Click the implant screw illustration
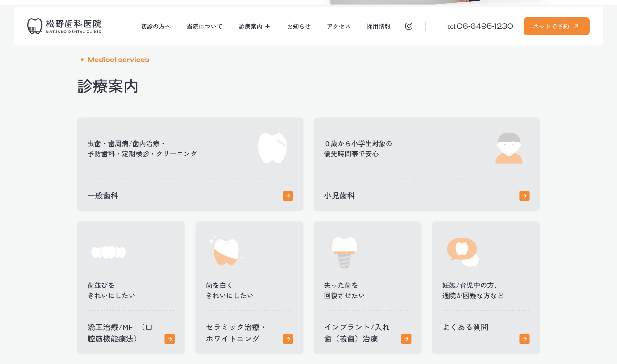The image size is (617, 364). [344, 252]
